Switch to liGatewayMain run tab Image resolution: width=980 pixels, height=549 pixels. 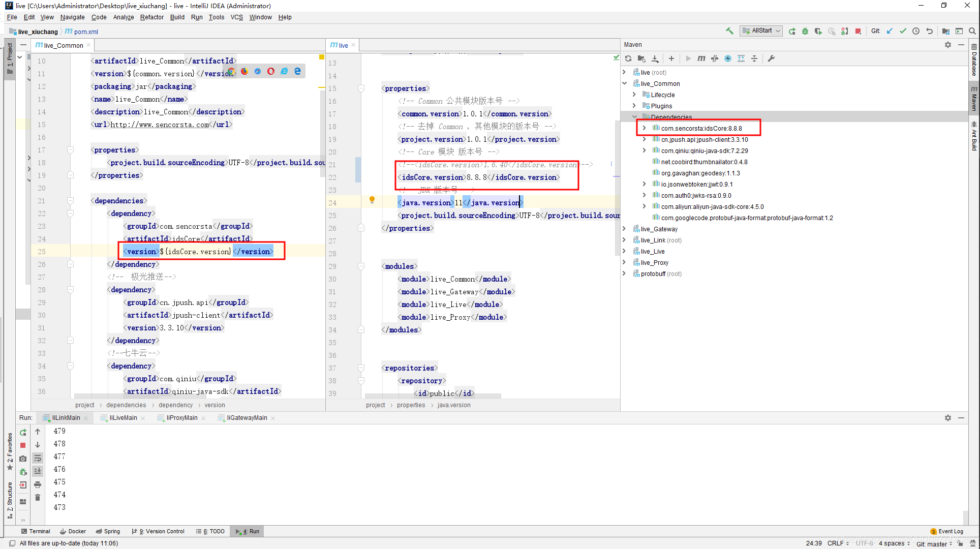(247, 418)
